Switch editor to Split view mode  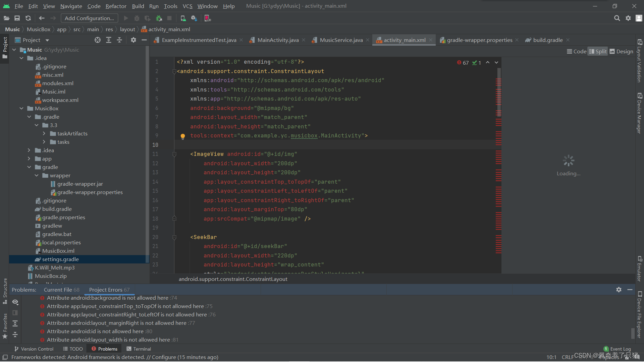pos(598,51)
